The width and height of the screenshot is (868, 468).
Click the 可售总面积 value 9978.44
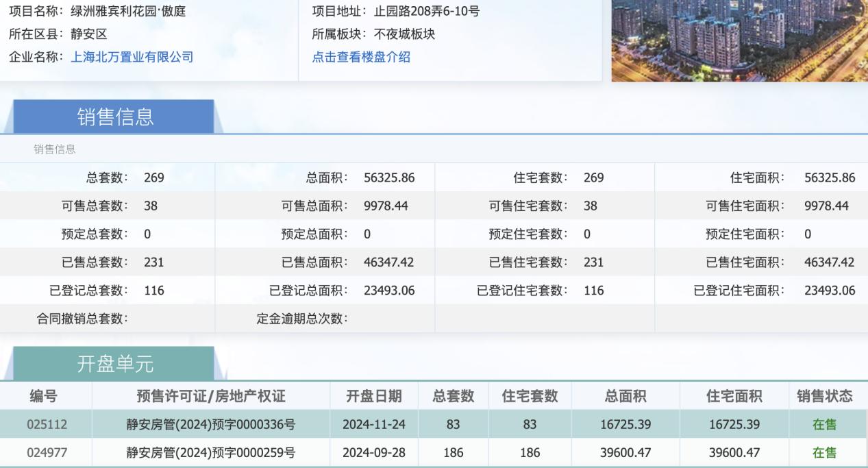(x=386, y=206)
